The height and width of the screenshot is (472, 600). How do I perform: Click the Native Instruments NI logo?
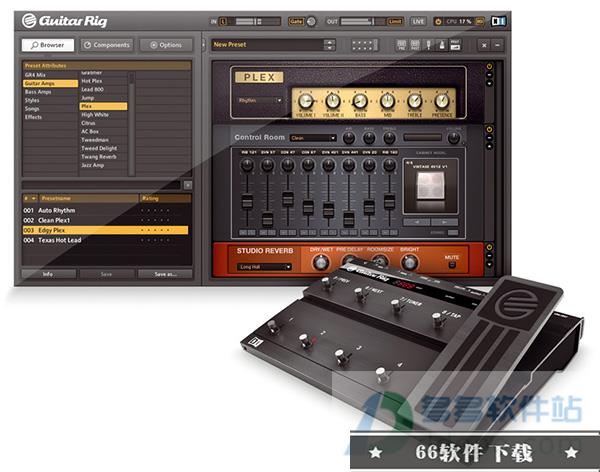pyautogui.click(x=498, y=21)
